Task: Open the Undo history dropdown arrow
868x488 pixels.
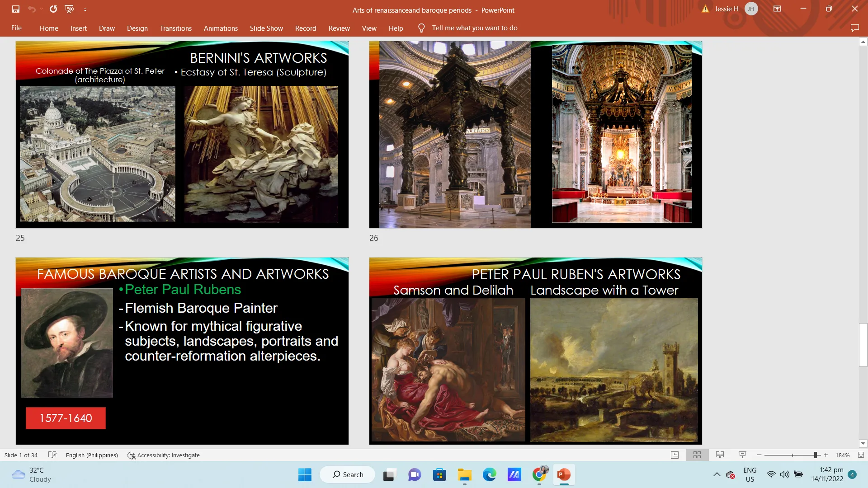Action: tap(42, 9)
